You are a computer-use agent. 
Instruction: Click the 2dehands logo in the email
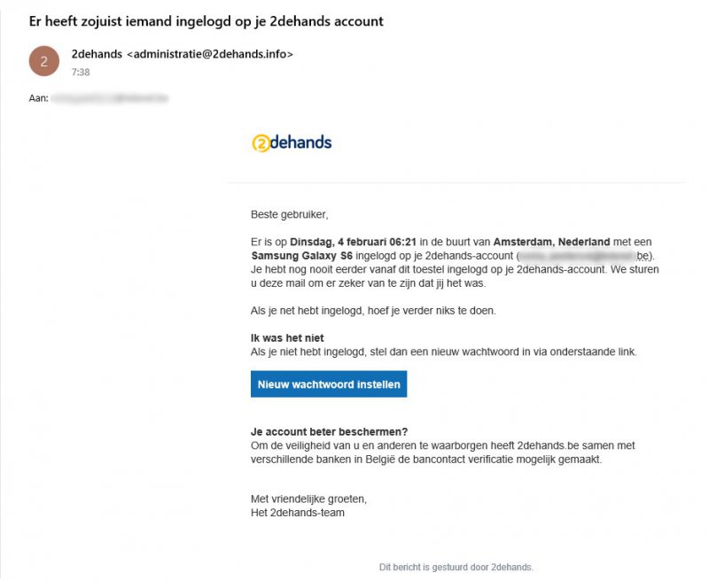pyautogui.click(x=292, y=143)
